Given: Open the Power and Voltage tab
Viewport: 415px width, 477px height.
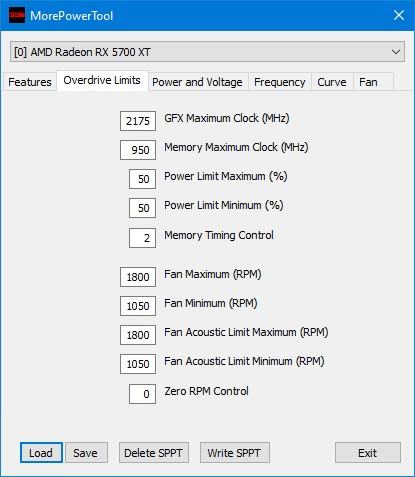Looking at the screenshot, I should pyautogui.click(x=197, y=82).
